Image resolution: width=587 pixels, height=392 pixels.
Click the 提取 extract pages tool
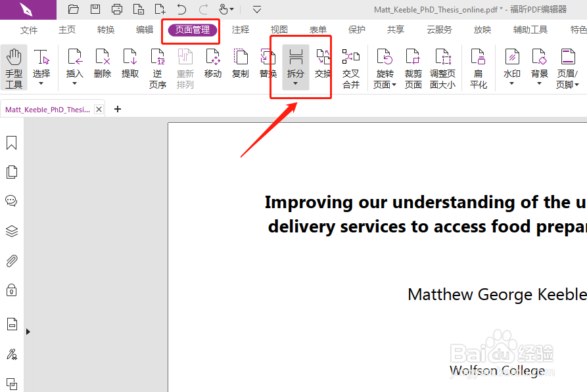(130, 64)
